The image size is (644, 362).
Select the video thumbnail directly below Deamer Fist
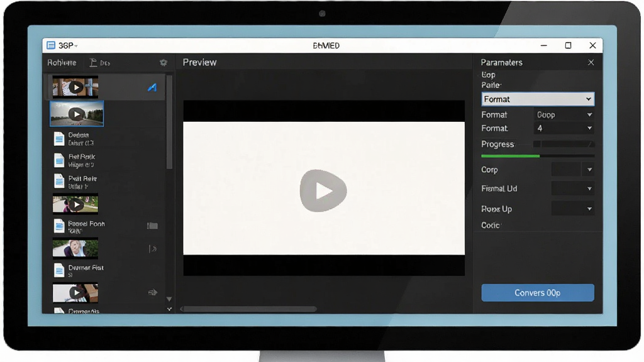pyautogui.click(x=75, y=293)
